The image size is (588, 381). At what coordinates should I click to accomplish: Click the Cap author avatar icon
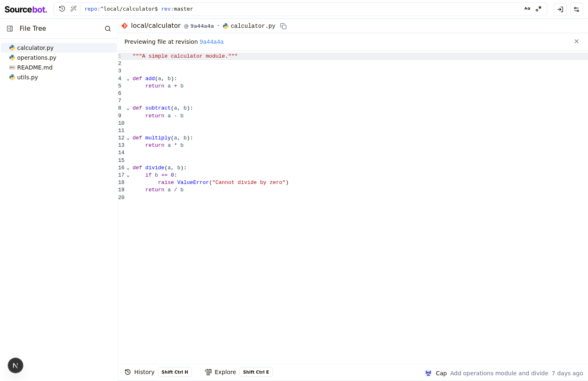(428, 373)
